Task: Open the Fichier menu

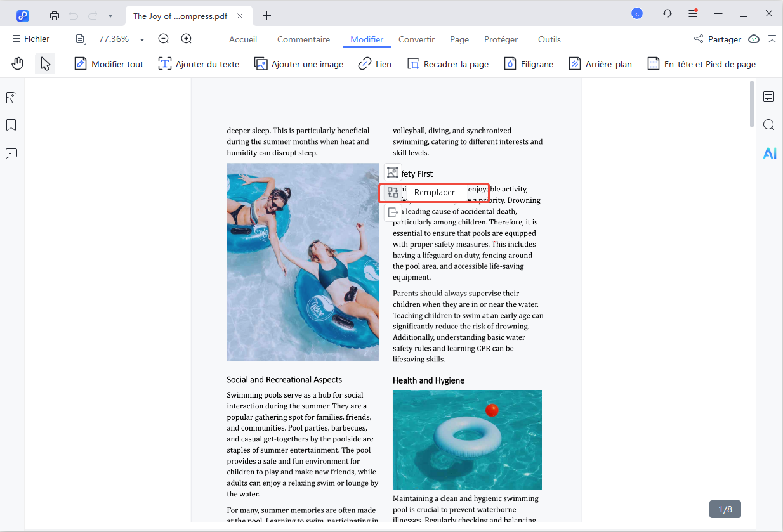Action: point(31,38)
